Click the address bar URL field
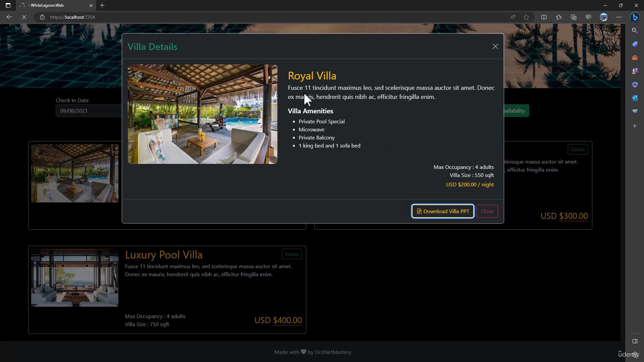644x362 pixels. coord(268,17)
